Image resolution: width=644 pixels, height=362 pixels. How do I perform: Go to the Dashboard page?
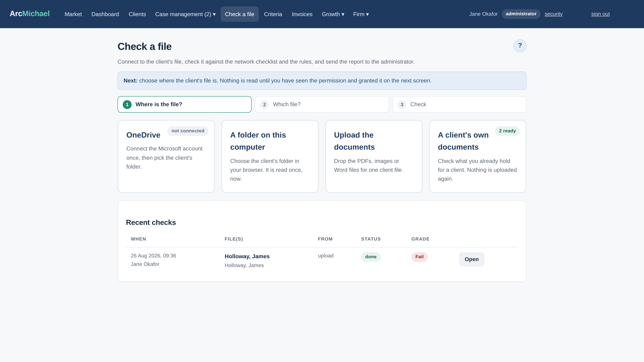tap(105, 14)
